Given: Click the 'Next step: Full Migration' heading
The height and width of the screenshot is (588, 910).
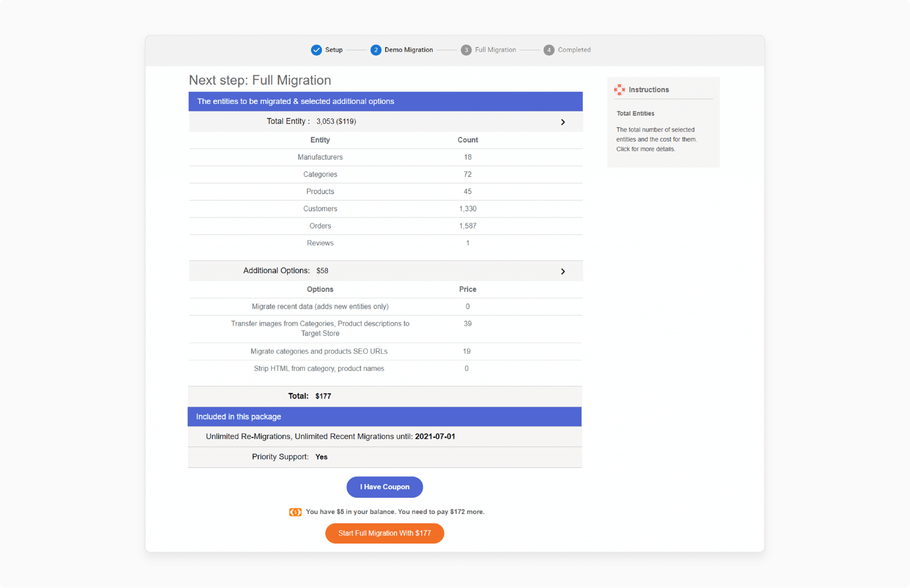Looking at the screenshot, I should 260,80.
